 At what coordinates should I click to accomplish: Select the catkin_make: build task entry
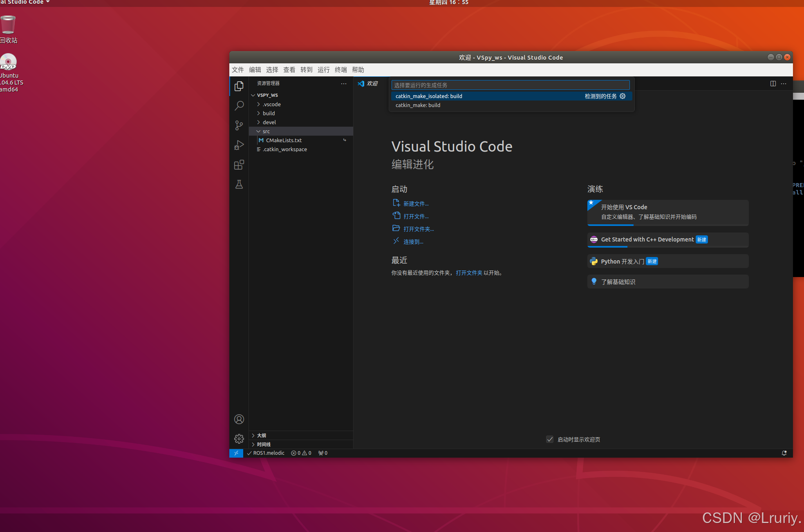click(418, 105)
